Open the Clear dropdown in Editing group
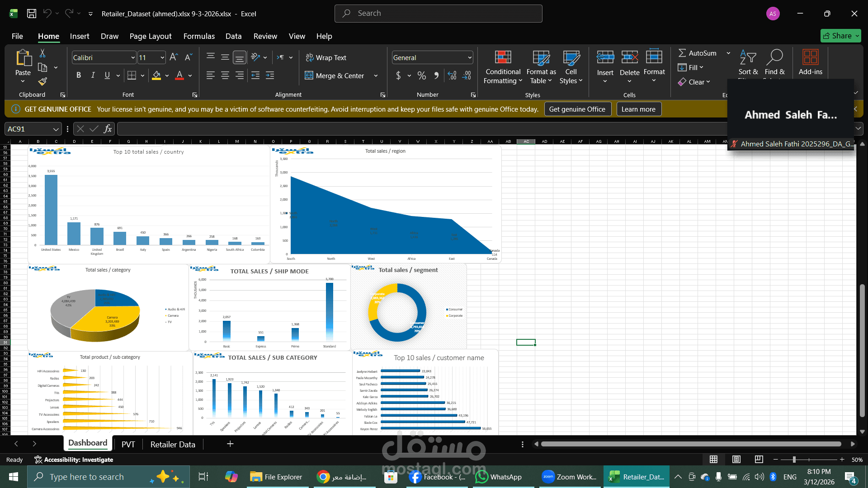Image resolution: width=868 pixels, height=488 pixels. click(x=694, y=82)
